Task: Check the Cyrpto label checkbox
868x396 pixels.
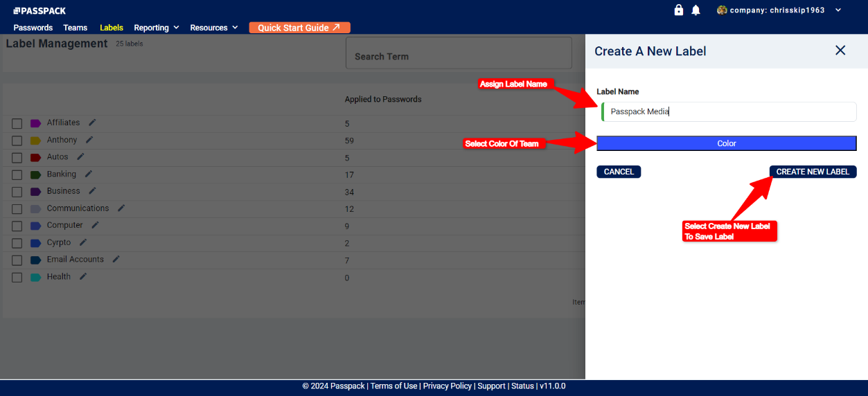Action: tap(17, 243)
